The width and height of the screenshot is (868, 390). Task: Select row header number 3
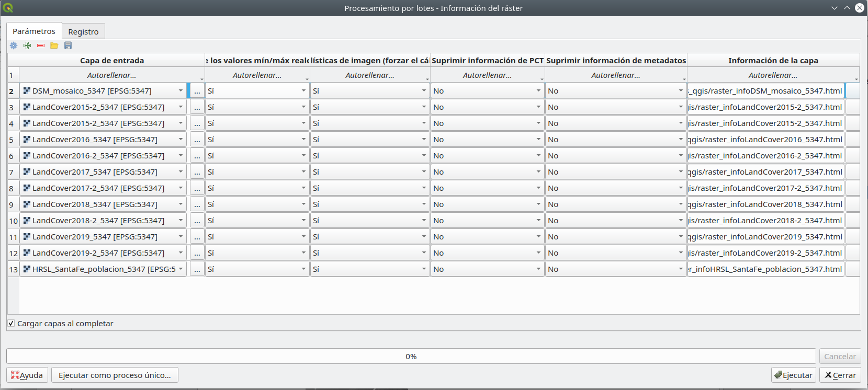point(13,107)
